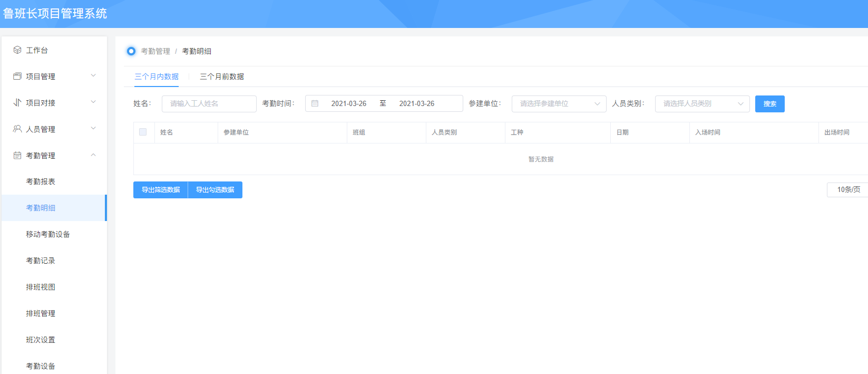This screenshot has height=374, width=868.
Task: Toggle the select-all checkbox in table header
Action: [x=143, y=132]
